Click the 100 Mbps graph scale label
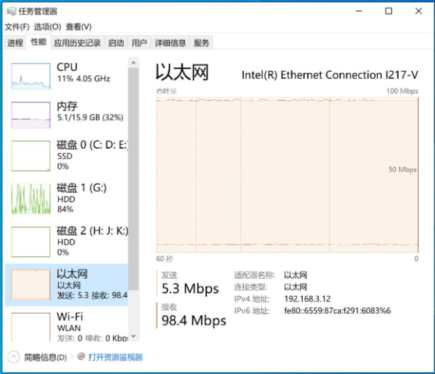 [402, 91]
